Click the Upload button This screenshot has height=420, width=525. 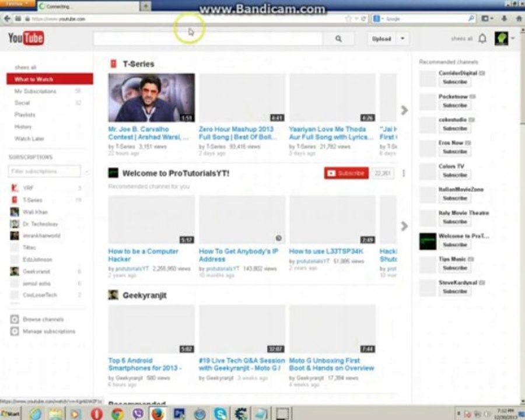(381, 39)
